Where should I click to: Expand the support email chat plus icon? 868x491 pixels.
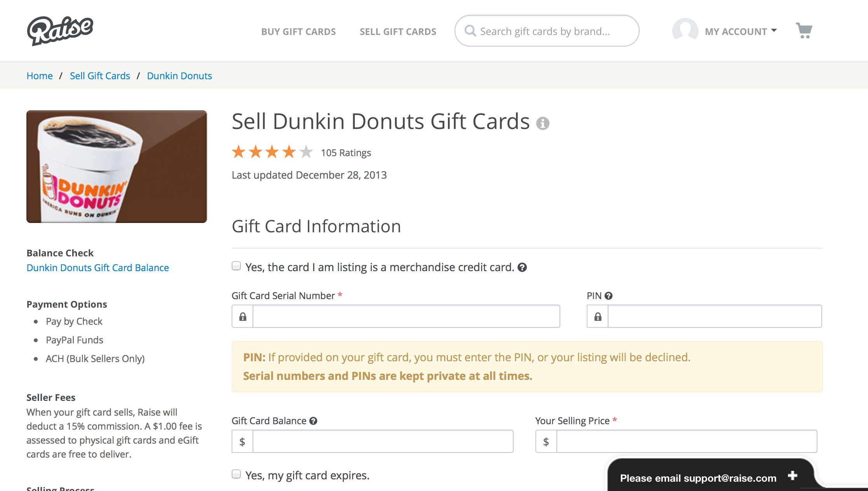click(x=793, y=475)
